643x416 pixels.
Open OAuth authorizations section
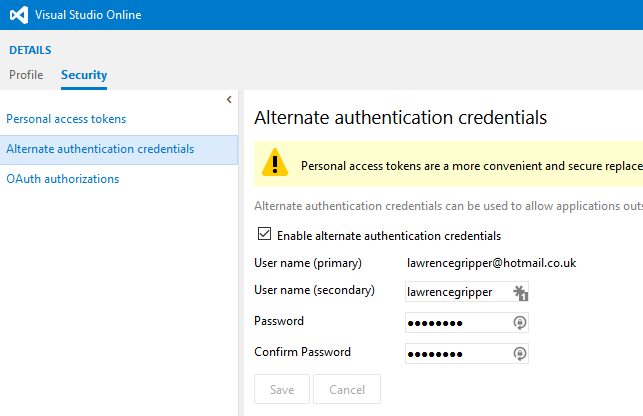(x=62, y=179)
